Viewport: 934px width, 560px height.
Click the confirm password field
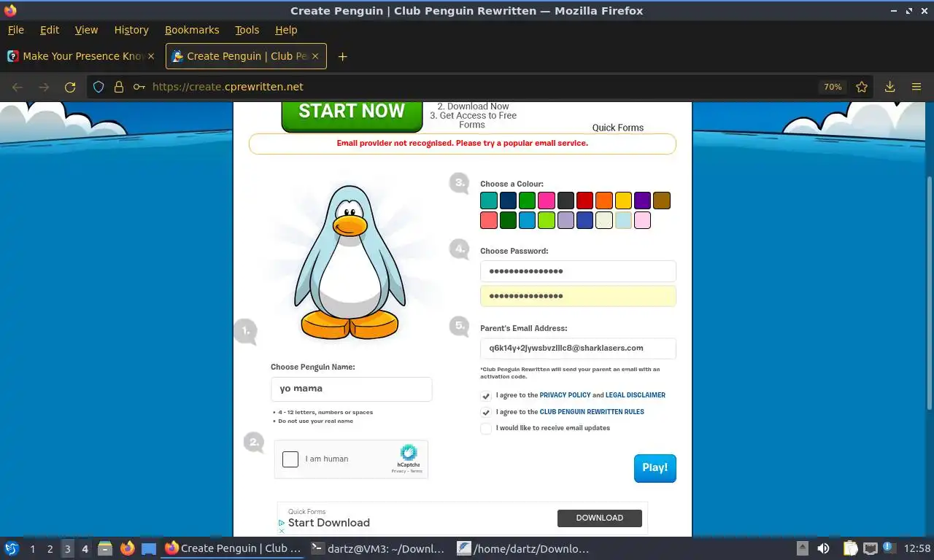pyautogui.click(x=578, y=296)
